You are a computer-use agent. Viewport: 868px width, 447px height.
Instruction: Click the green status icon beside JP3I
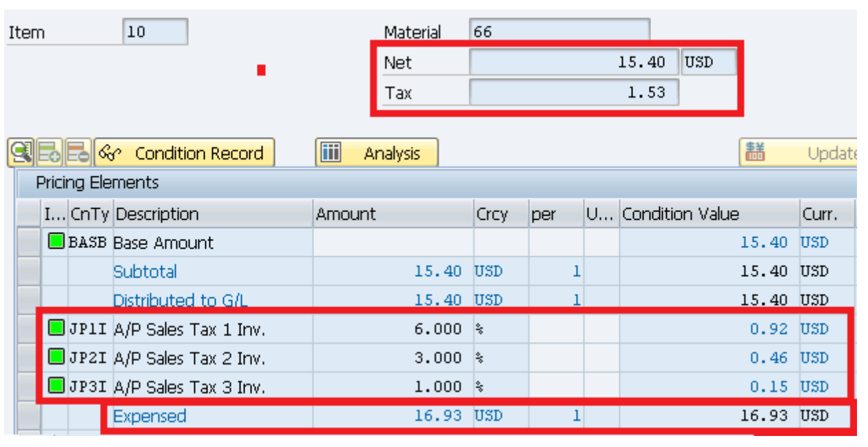coord(55,386)
